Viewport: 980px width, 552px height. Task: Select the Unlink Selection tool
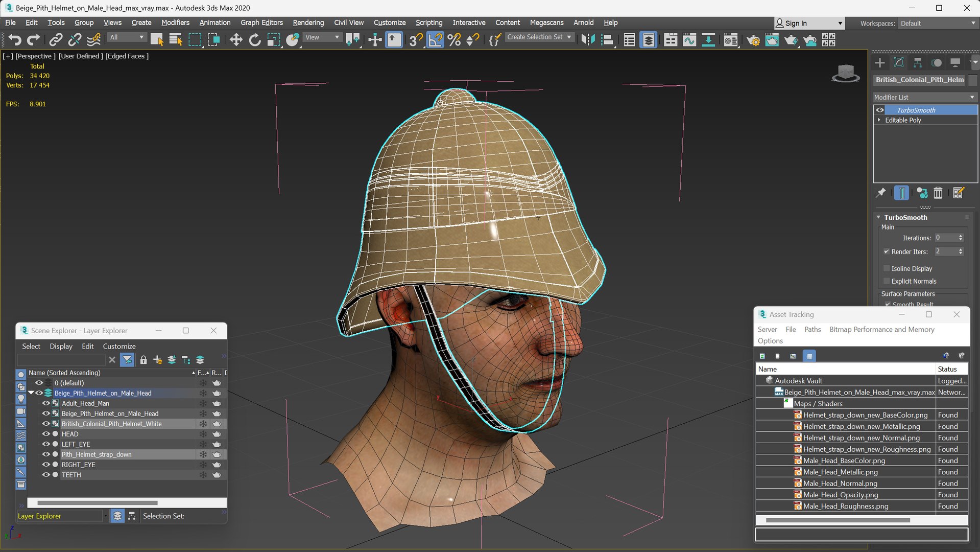click(75, 40)
